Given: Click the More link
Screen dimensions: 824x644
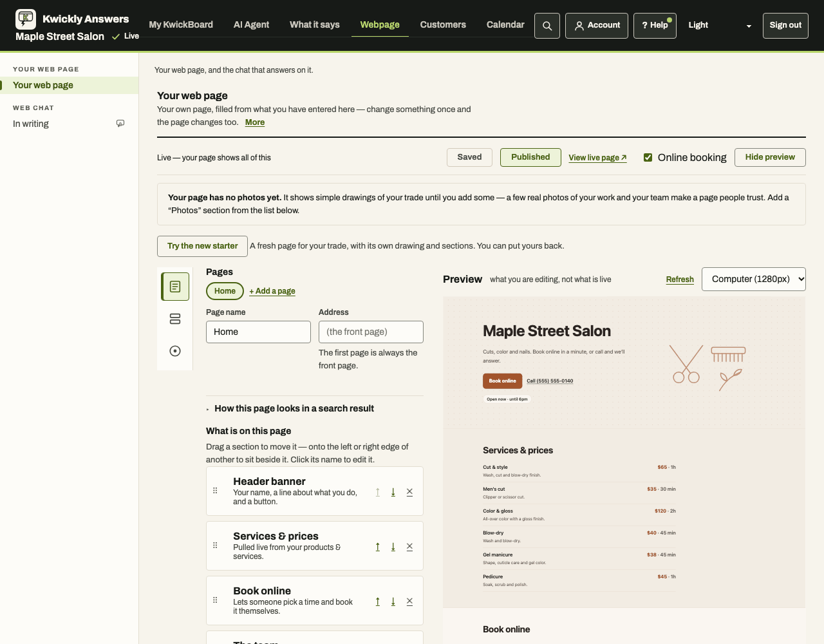Looking at the screenshot, I should 255,122.
